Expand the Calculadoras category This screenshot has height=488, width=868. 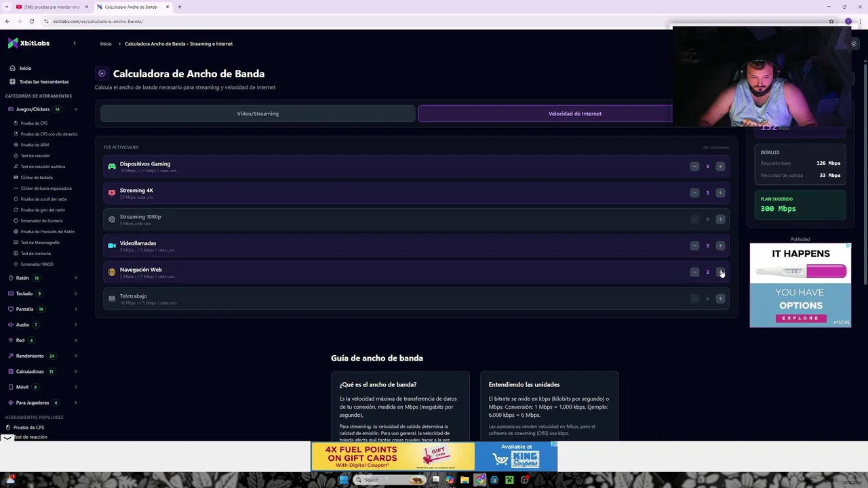point(42,371)
